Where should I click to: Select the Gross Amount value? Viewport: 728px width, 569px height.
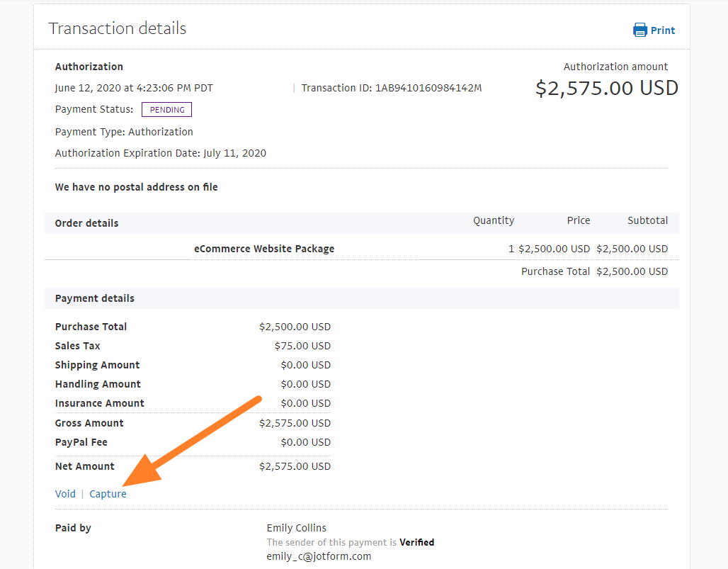295,423
